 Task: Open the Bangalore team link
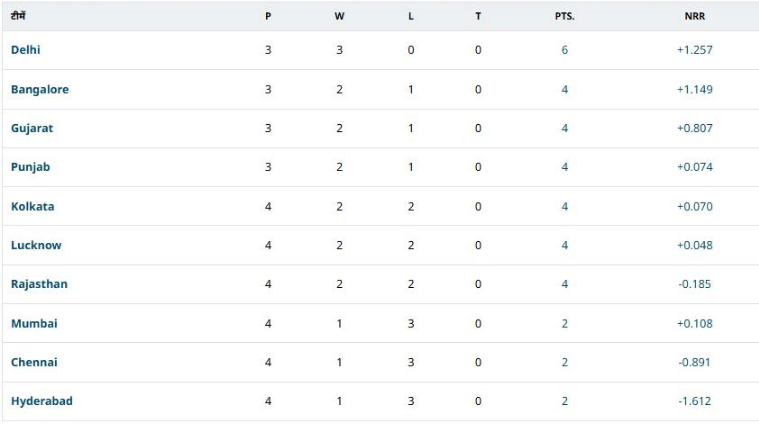(40, 89)
